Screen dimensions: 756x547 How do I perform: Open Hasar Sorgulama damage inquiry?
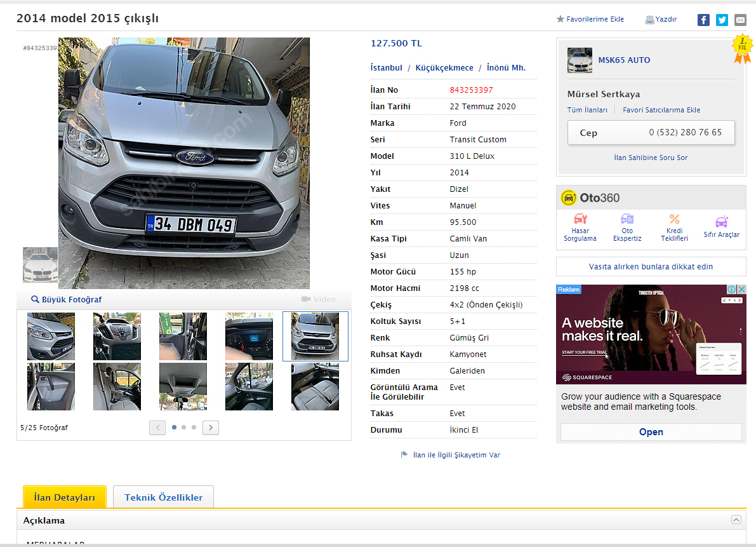click(580, 227)
